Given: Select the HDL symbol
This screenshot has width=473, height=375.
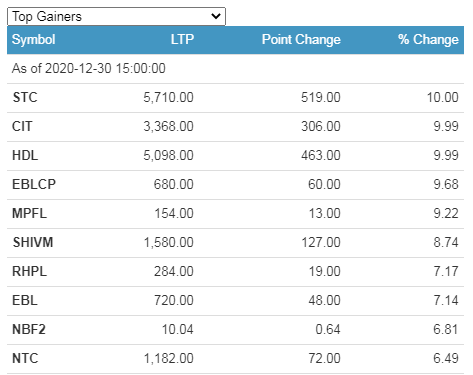Looking at the screenshot, I should (25, 156).
